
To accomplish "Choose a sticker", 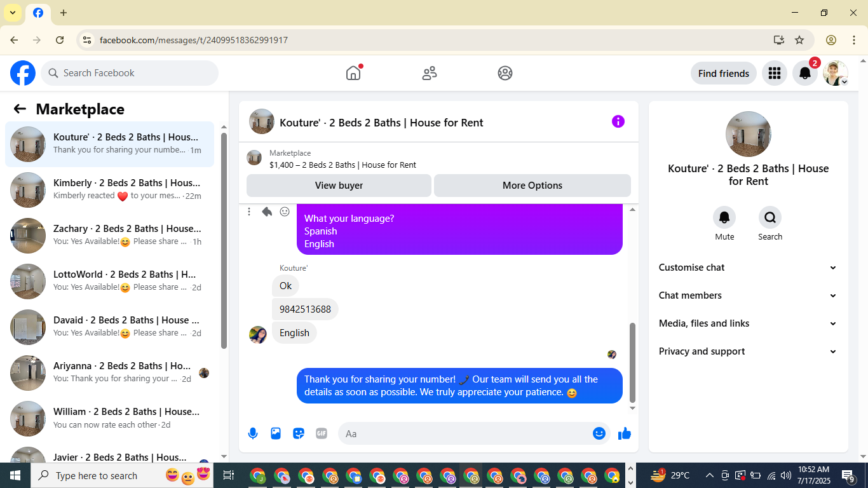I will [x=299, y=433].
